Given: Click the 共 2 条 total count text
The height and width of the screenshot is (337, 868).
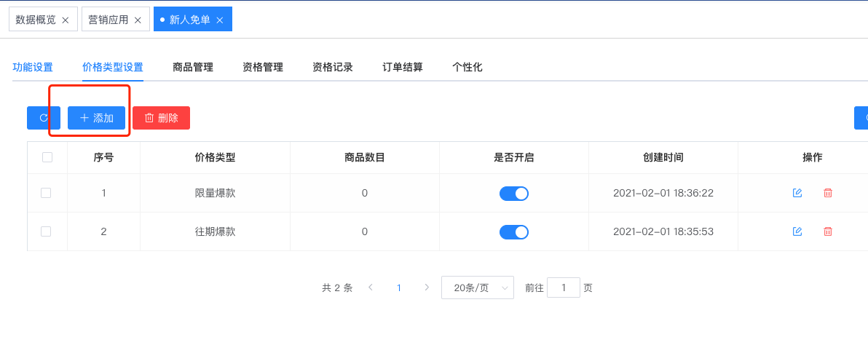Looking at the screenshot, I should 337,288.
